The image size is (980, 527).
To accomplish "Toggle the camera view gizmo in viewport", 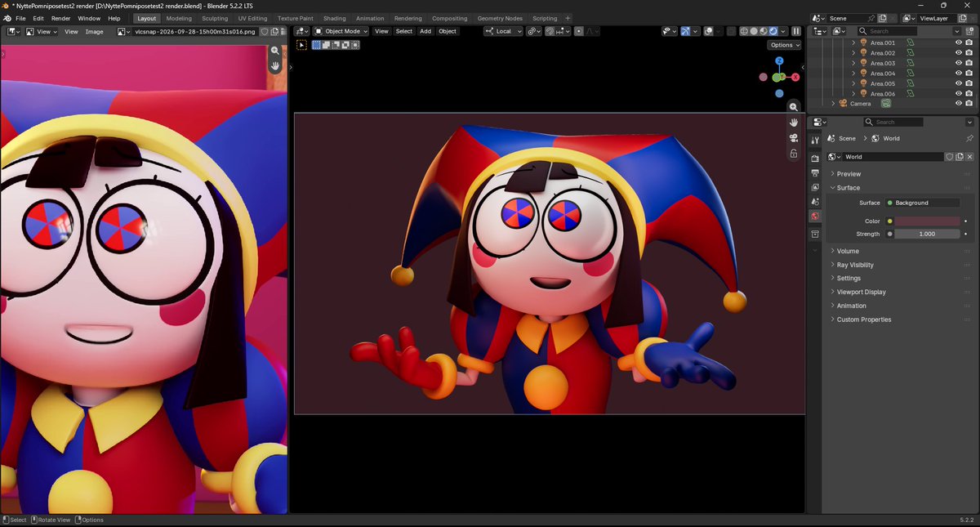I will pos(793,138).
